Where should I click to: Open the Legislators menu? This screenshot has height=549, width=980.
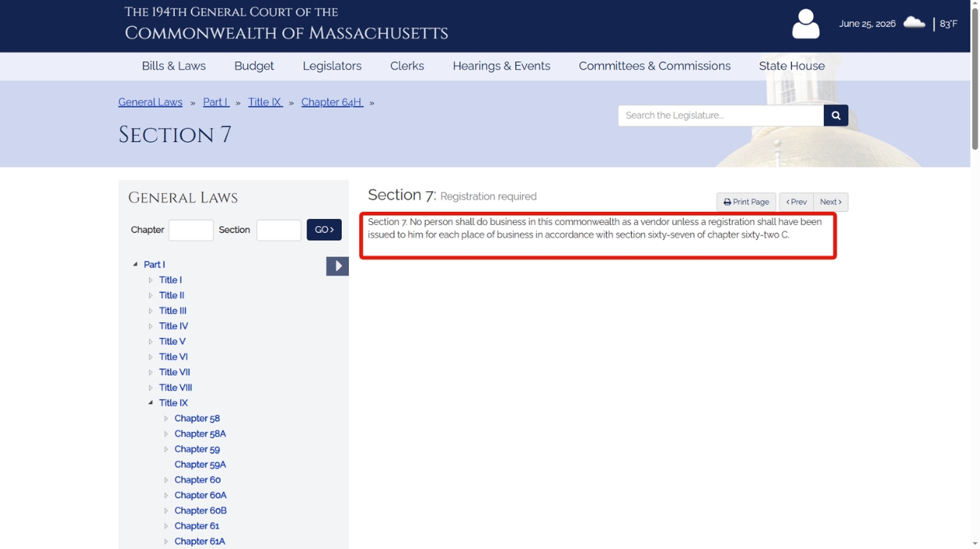tap(332, 66)
